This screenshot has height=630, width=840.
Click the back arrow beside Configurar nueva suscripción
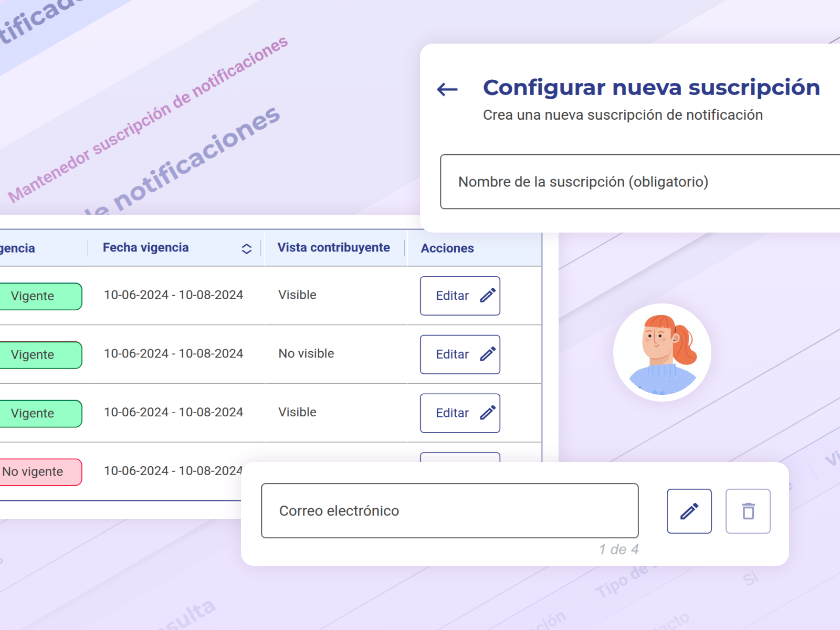447,89
